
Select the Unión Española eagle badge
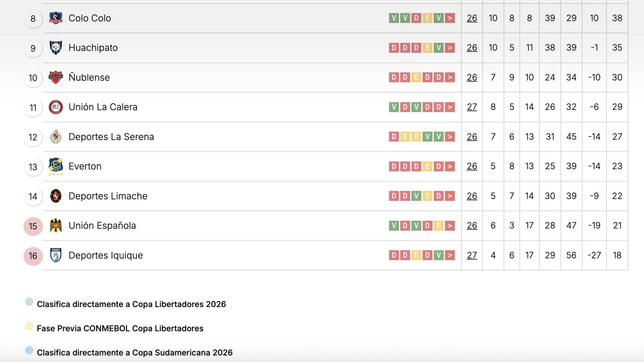[x=55, y=225]
